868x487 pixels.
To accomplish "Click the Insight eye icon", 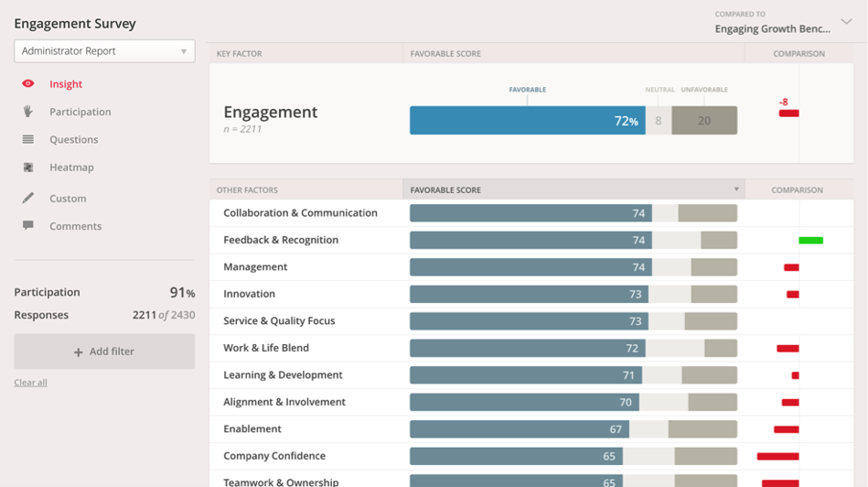I will [x=28, y=84].
